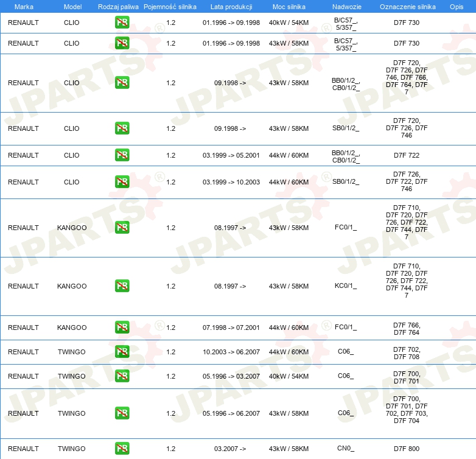The height and width of the screenshot is (459, 476).
Task: Click the Rodzaj paliwa column header
Action: tap(118, 7)
